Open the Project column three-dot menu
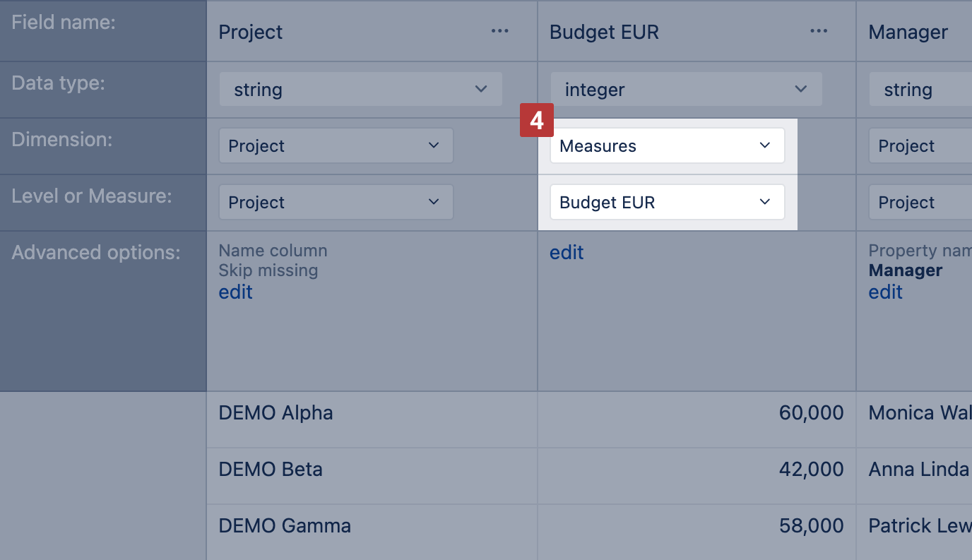Screen dimensions: 972x560 tap(500, 31)
